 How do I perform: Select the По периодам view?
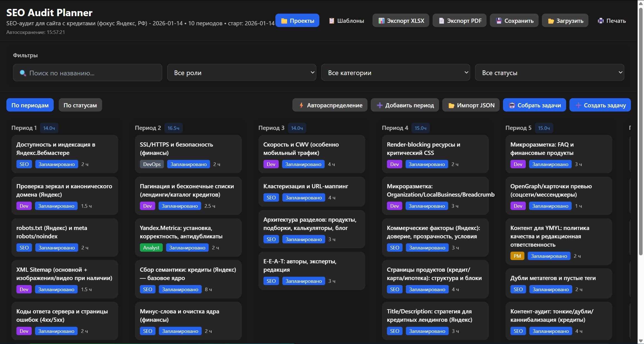point(30,105)
